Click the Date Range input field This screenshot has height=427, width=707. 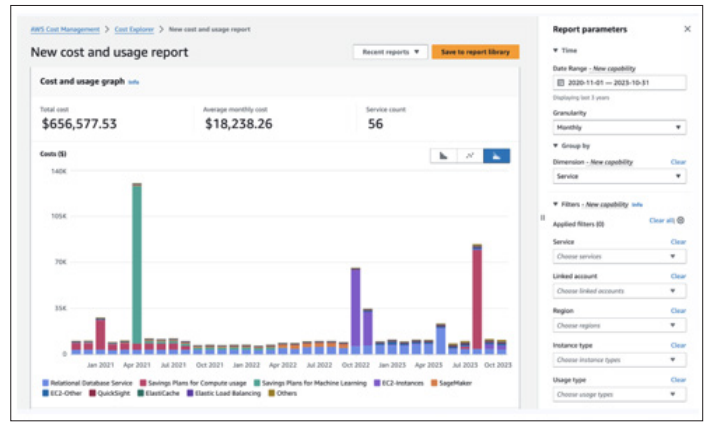620,83
